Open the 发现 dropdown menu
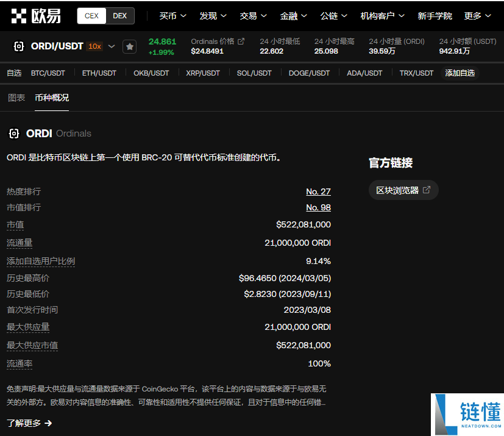The width and height of the screenshot is (504, 436). point(213,16)
